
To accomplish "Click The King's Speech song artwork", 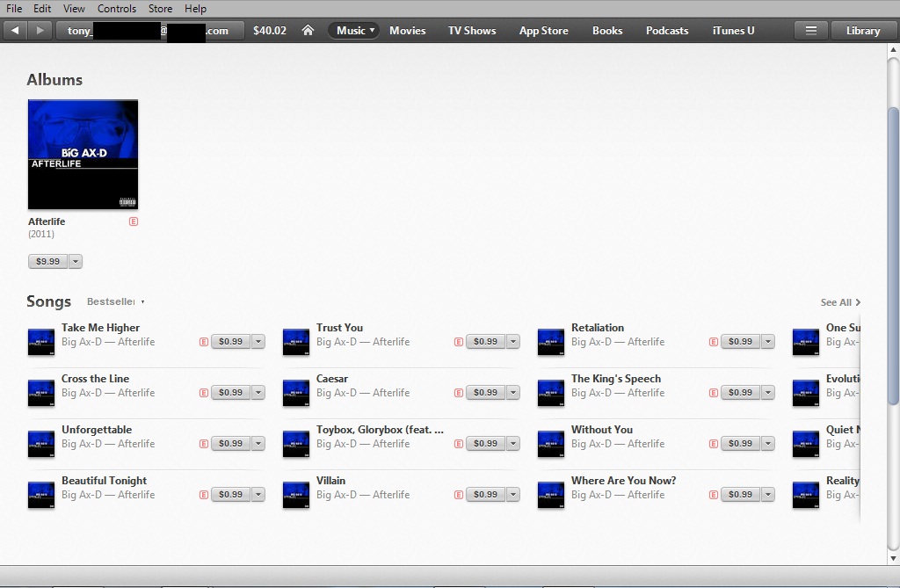I will click(x=551, y=393).
